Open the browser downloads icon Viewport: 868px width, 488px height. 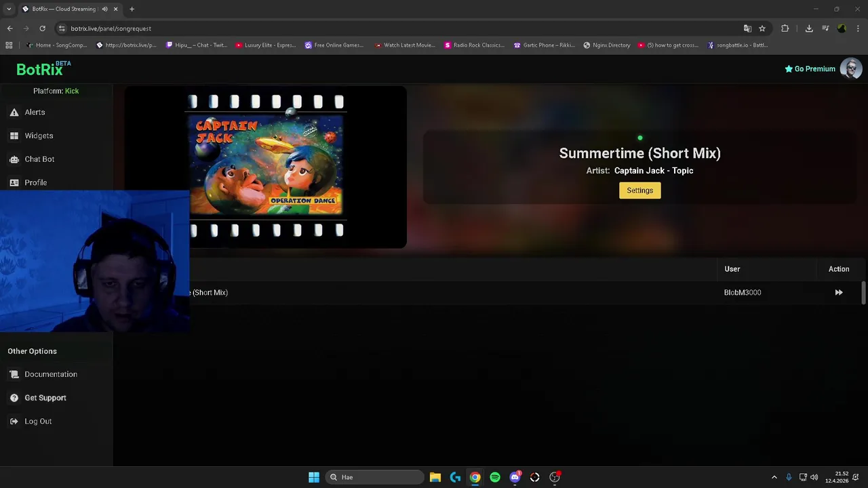(809, 28)
